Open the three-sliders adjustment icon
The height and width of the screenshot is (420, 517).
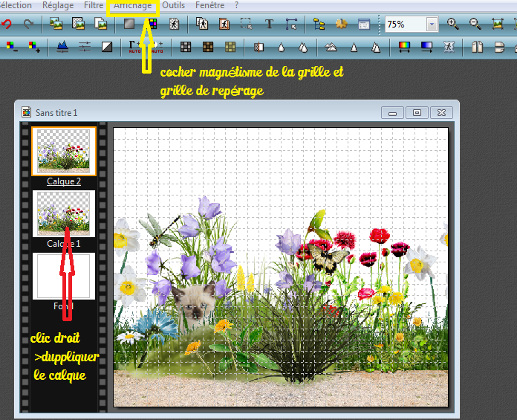(x=85, y=47)
